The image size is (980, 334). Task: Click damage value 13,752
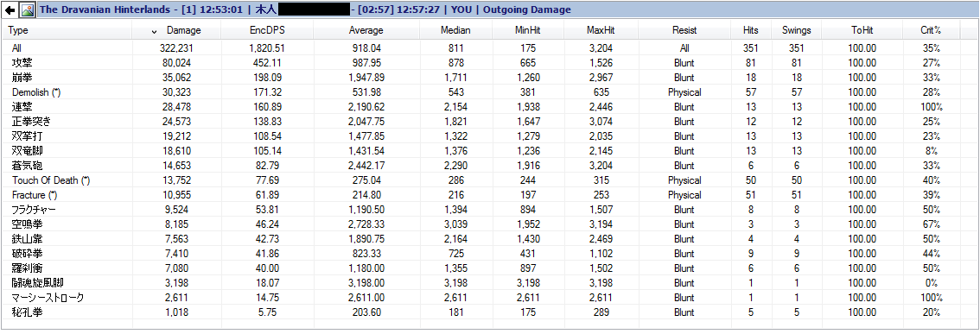click(x=177, y=180)
